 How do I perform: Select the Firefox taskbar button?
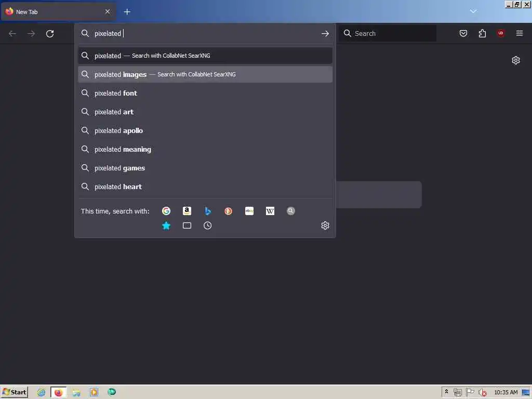pyautogui.click(x=59, y=392)
